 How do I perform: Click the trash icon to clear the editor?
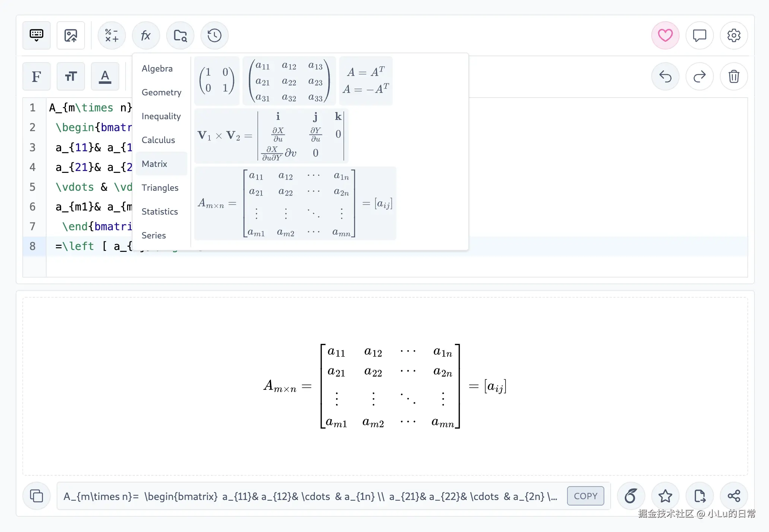734,77
